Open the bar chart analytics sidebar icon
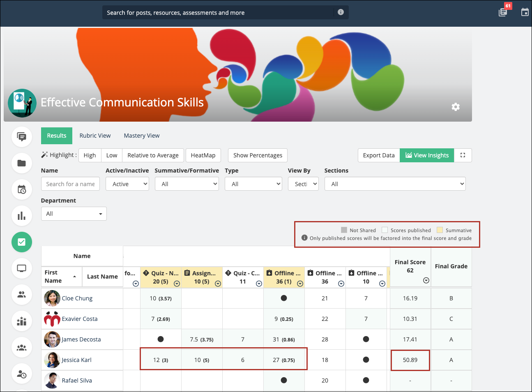The width and height of the screenshot is (532, 392). tap(22, 216)
